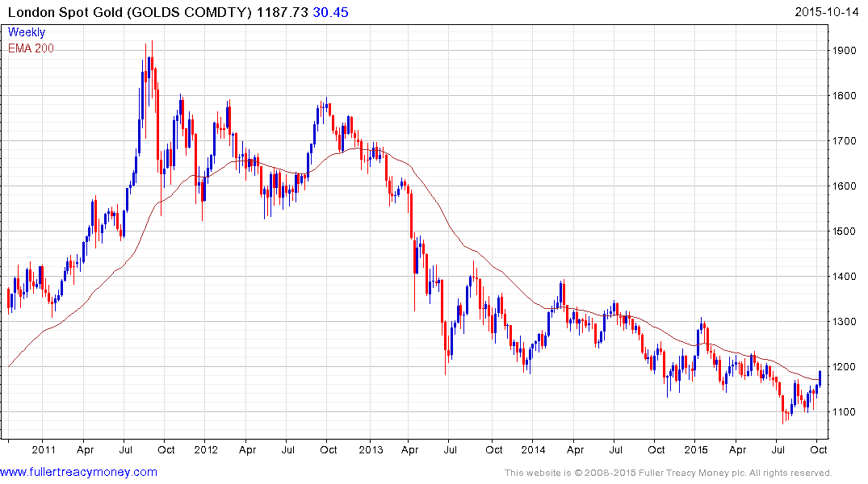Click the 1200 price axis label
The image size is (868, 484).
point(845,367)
